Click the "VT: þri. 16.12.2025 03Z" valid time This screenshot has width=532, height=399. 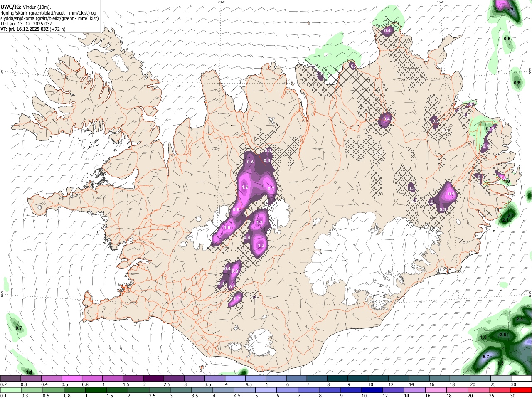[25, 29]
